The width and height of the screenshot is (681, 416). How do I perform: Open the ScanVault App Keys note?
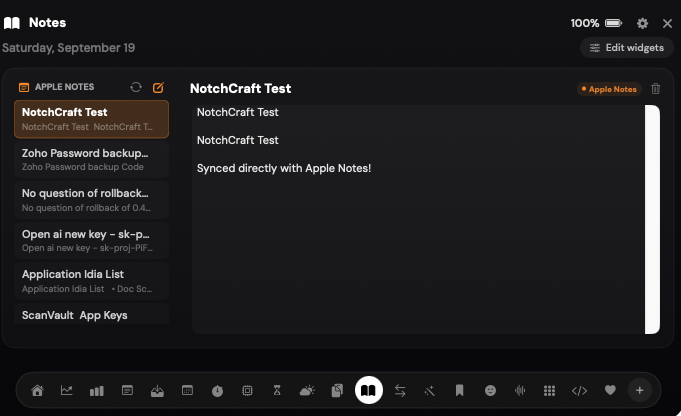click(91, 314)
